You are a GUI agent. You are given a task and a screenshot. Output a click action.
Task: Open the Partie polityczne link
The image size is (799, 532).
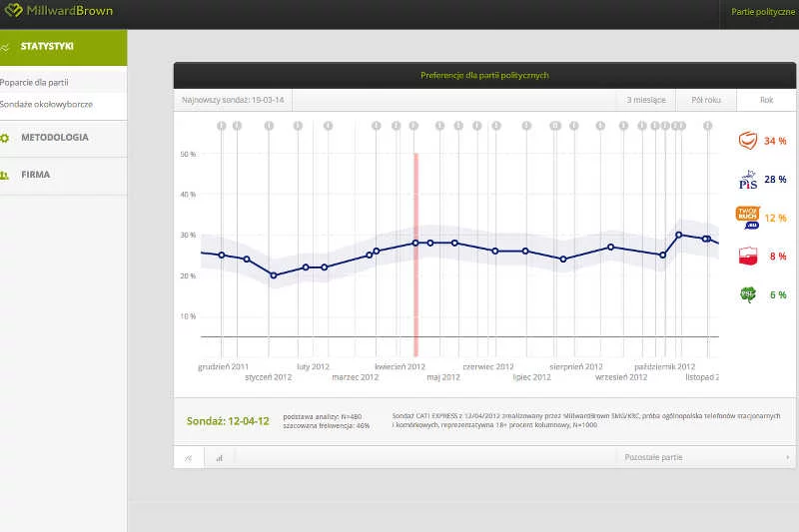pyautogui.click(x=762, y=12)
